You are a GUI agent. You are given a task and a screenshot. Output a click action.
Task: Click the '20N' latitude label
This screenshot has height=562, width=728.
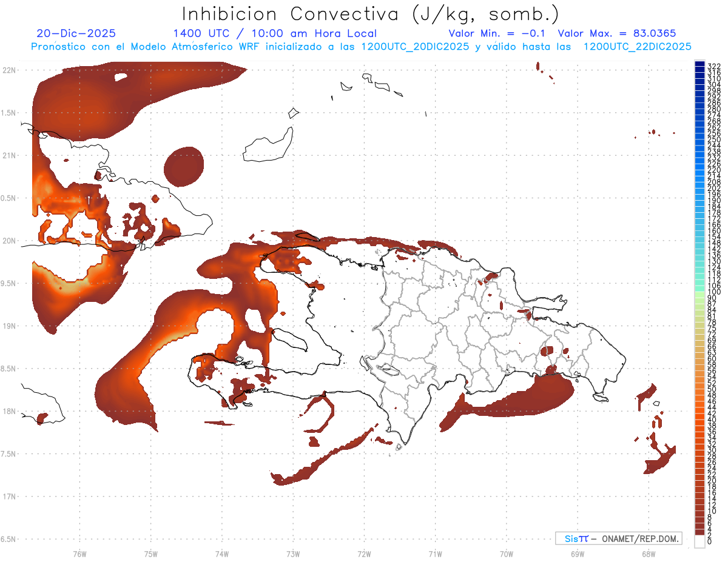[x=9, y=241]
